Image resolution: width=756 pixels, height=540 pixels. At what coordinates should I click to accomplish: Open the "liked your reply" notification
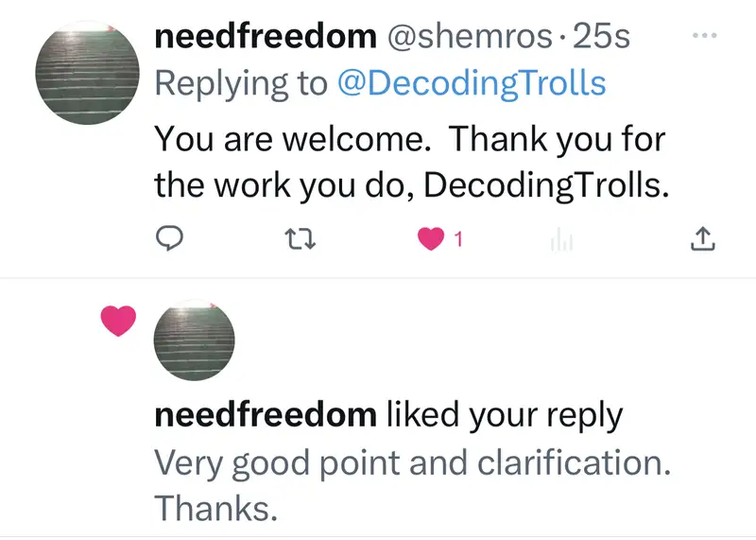click(x=506, y=414)
